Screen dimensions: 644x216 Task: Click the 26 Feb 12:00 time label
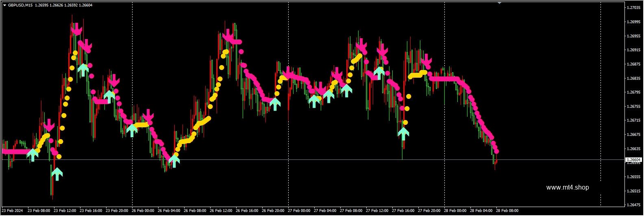(221, 211)
